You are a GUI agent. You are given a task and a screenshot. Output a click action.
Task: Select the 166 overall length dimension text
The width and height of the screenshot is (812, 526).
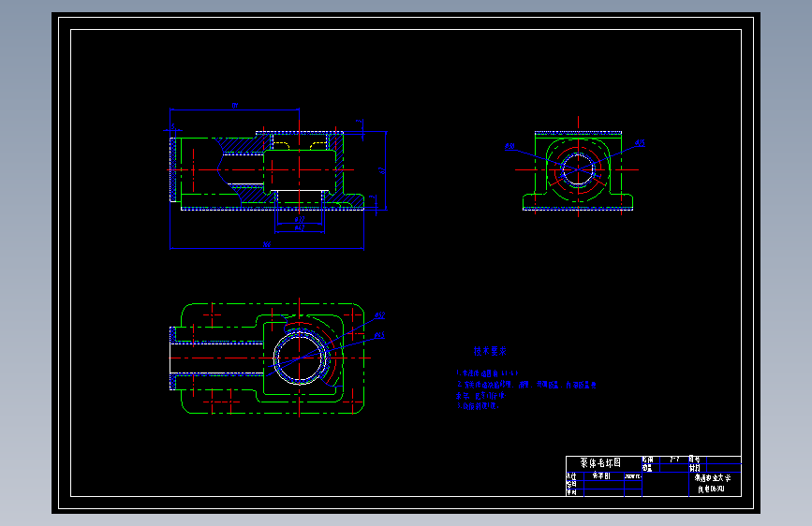[267, 244]
